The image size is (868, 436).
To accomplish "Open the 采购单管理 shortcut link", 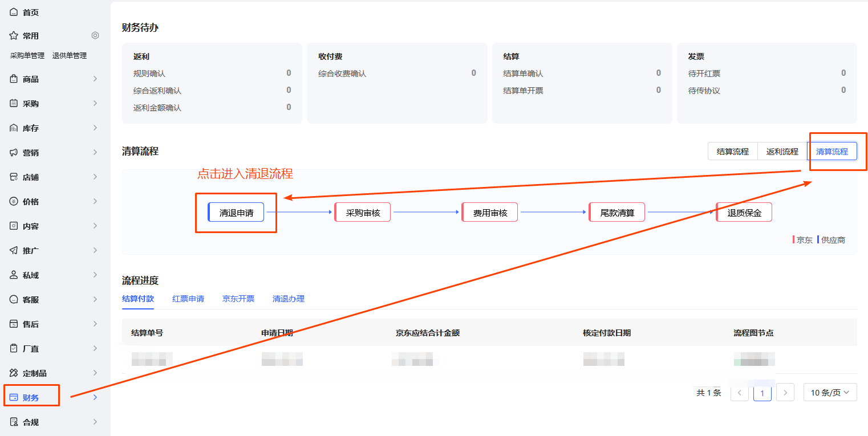I will 27,56.
